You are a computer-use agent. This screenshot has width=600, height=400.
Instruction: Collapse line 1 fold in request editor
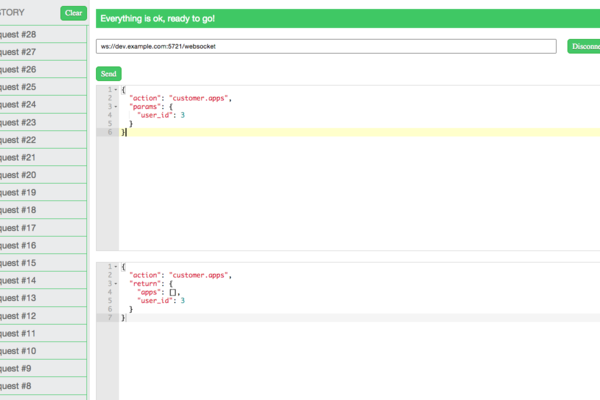(116, 90)
